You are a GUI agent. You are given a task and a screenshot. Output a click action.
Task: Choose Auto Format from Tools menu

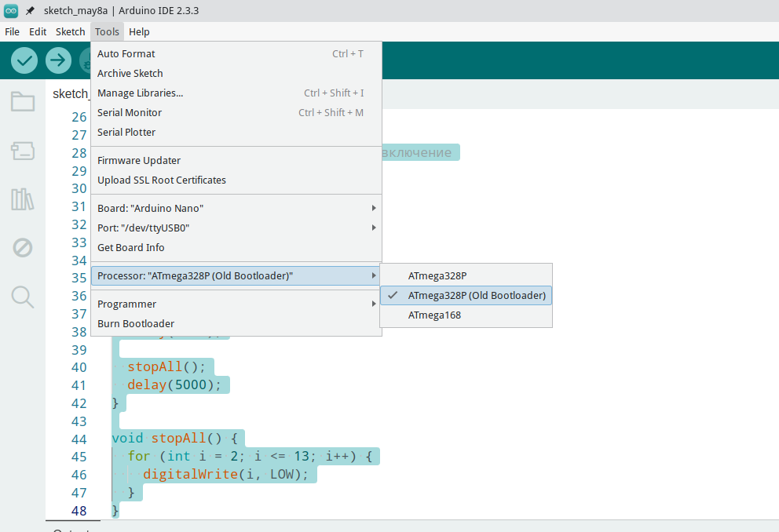point(236,53)
